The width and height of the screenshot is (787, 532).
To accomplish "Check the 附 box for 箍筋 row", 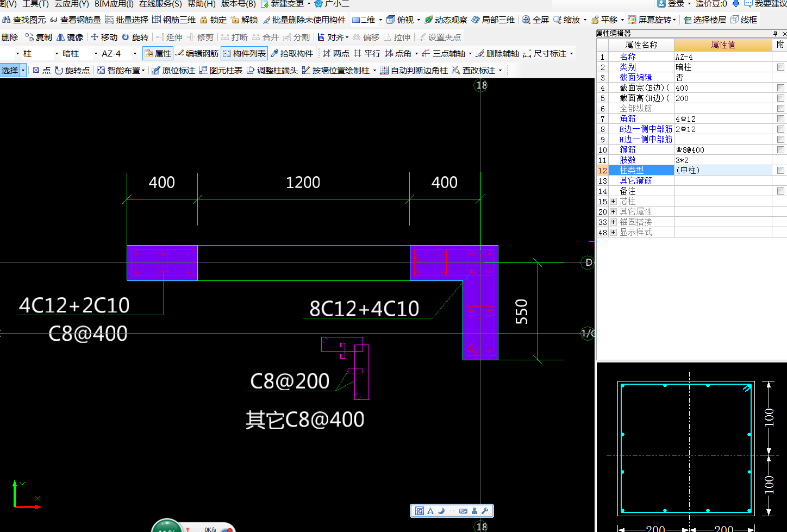I will [780, 149].
